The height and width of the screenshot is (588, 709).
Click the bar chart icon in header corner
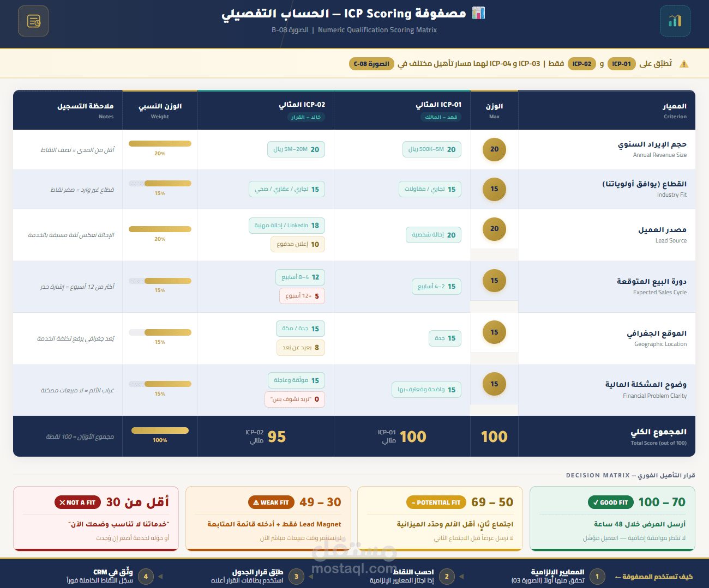675,21
